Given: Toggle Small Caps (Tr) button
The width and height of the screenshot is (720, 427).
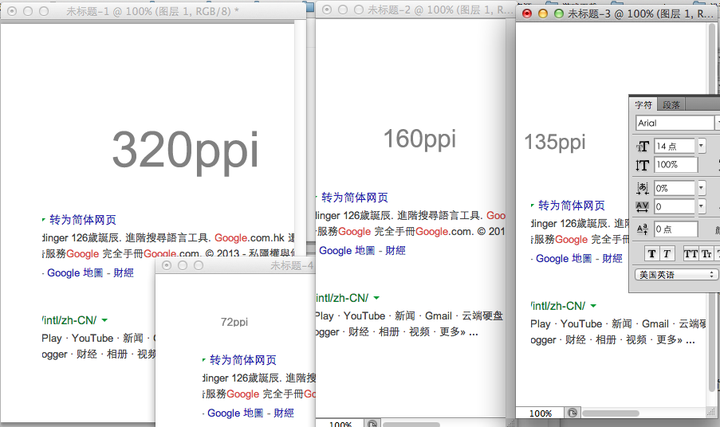Looking at the screenshot, I should pyautogui.click(x=707, y=253).
